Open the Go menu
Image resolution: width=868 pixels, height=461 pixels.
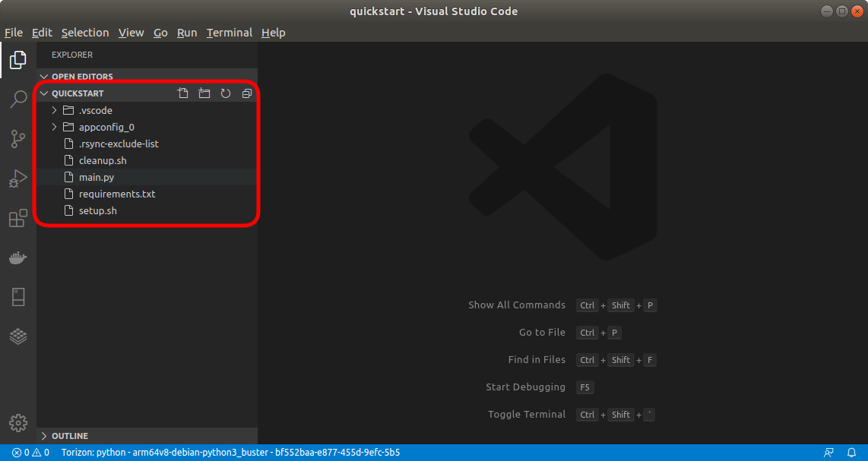point(160,33)
